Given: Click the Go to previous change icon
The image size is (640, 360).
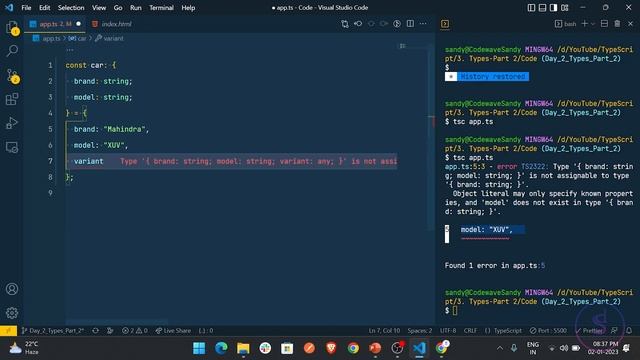Looking at the screenshot, I should (x=358, y=24).
